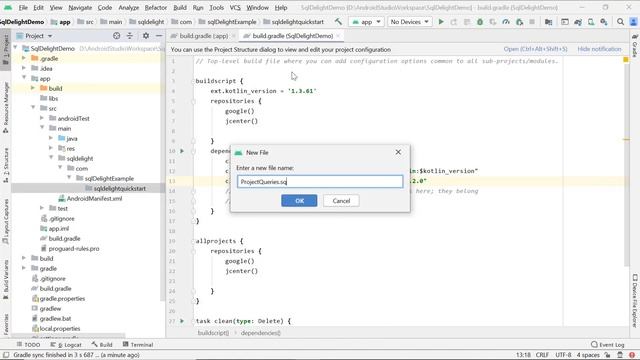Click the Make Project hammer icon

[x=338, y=22]
